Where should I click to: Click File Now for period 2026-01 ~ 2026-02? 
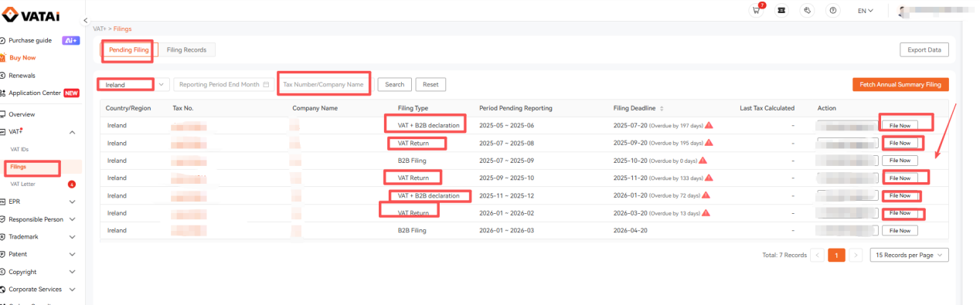click(900, 213)
